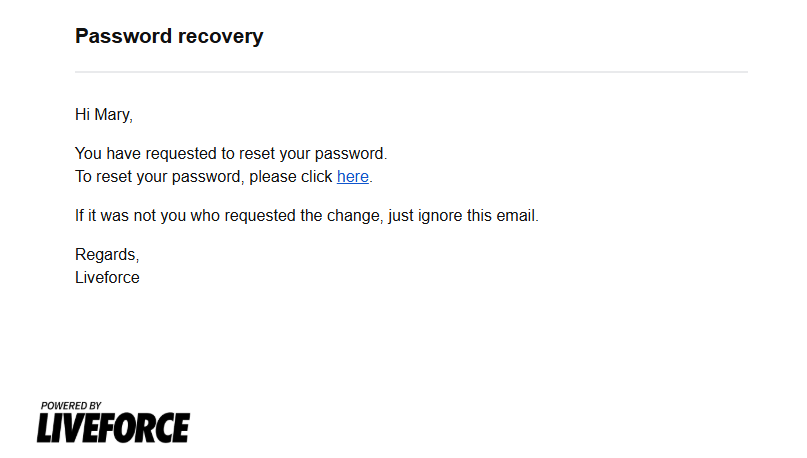Click the words 'ignore this email'
The height and width of the screenshot is (458, 807).
point(477,215)
